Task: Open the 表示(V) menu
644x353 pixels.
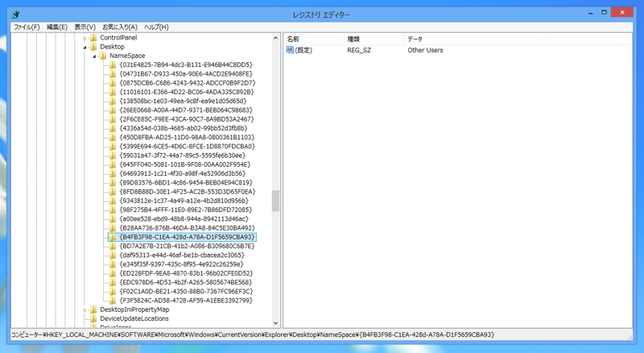Action: (x=85, y=27)
